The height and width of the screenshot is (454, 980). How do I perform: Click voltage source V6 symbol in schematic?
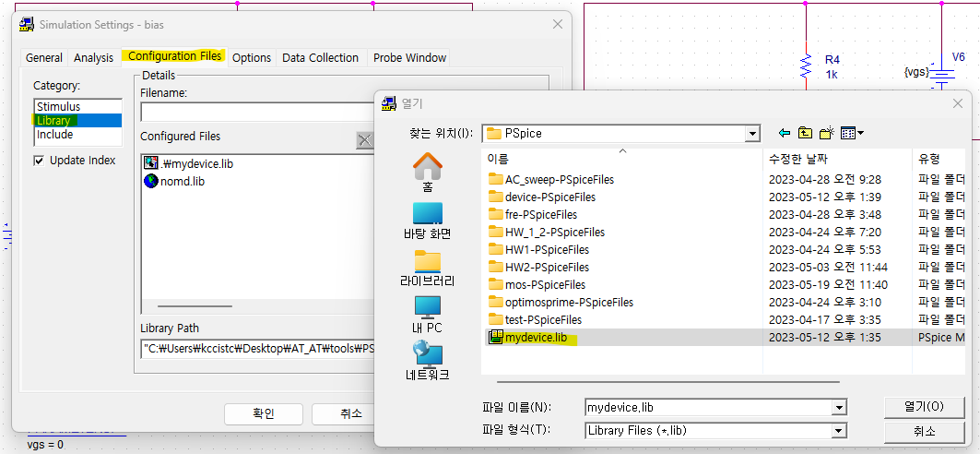(942, 75)
